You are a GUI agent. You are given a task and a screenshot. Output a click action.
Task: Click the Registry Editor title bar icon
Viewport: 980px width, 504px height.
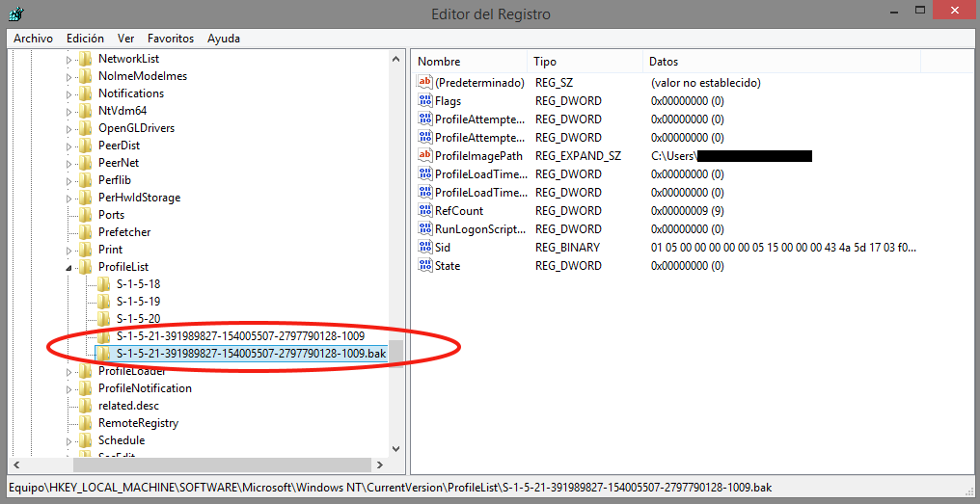15,14
